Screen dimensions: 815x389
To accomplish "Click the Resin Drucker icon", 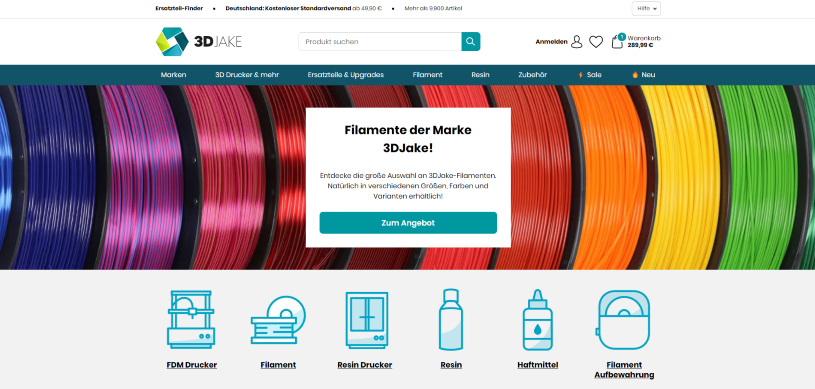I will point(366,320).
